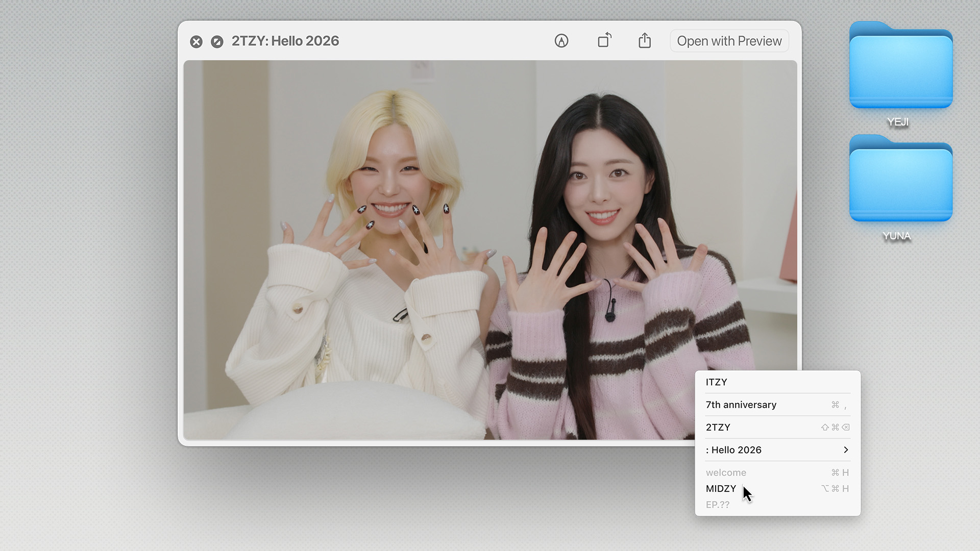980x551 pixels.
Task: Choose the ITZY menu item
Action: pos(717,382)
